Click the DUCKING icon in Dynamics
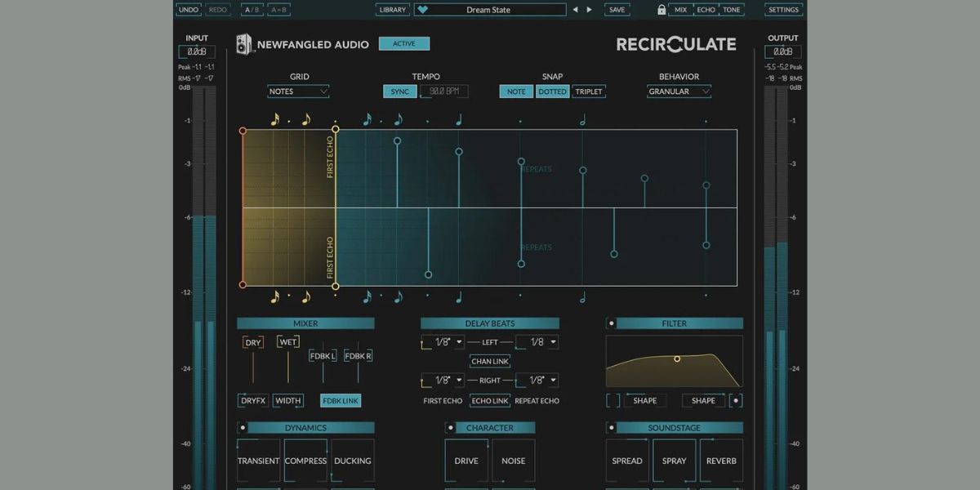 pos(352,460)
